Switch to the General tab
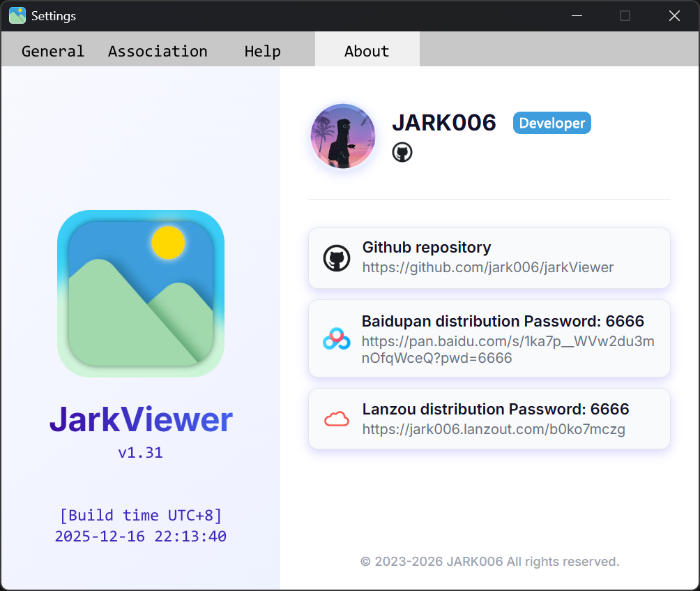 [54, 50]
